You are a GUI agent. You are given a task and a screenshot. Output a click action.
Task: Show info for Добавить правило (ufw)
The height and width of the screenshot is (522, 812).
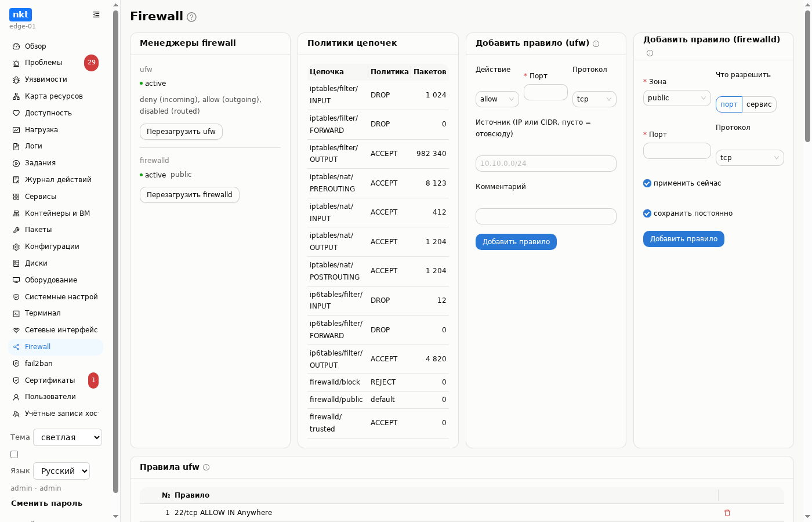pyautogui.click(x=596, y=43)
